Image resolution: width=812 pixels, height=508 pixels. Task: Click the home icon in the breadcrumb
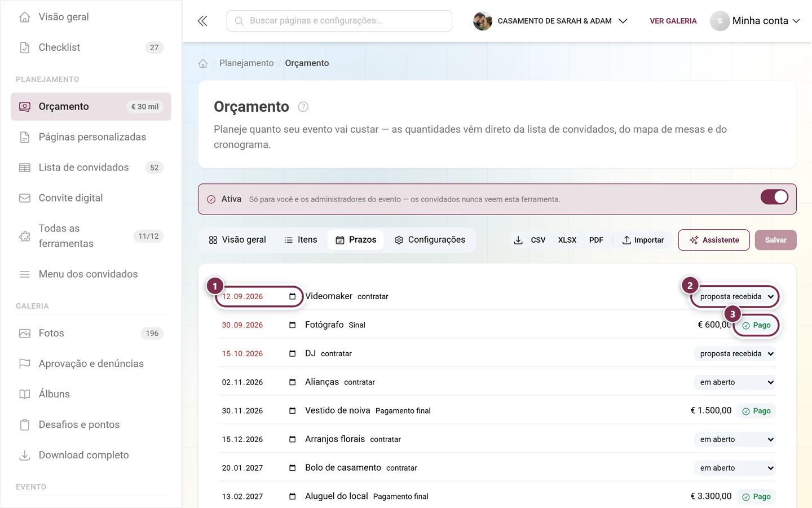pos(203,63)
